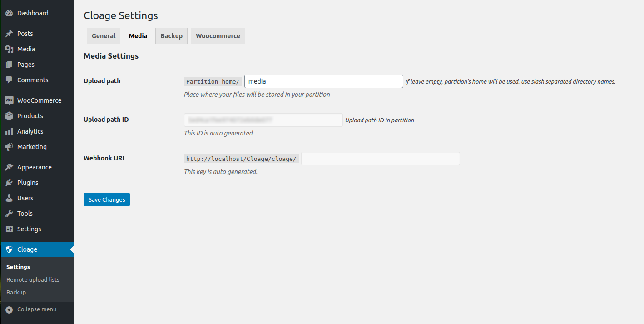
Task: Click the 'Cloage Settings' page title
Action: (x=121, y=15)
